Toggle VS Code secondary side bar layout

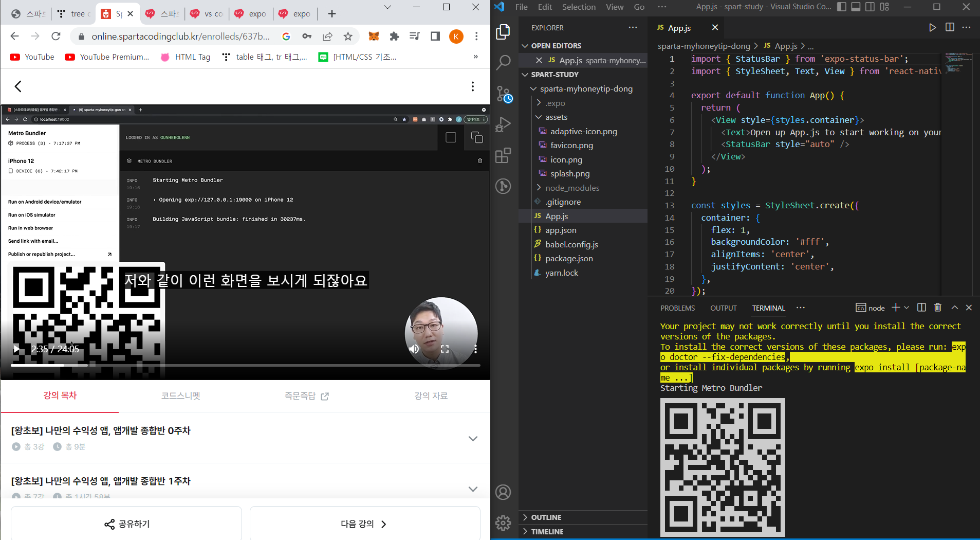pos(870,7)
